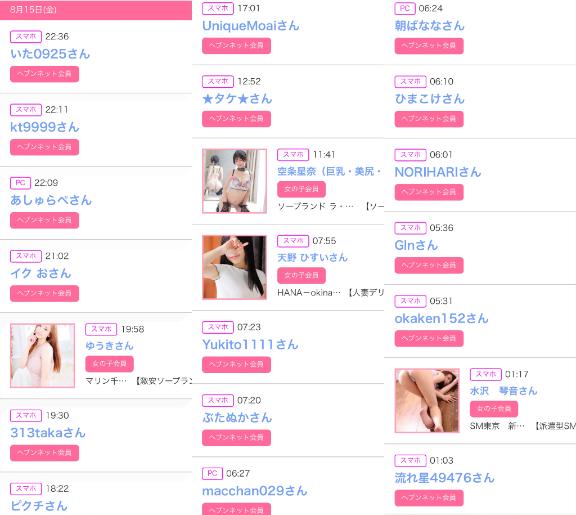Open いた0925さん profile link
The height and width of the screenshot is (515, 576).
tap(50, 54)
